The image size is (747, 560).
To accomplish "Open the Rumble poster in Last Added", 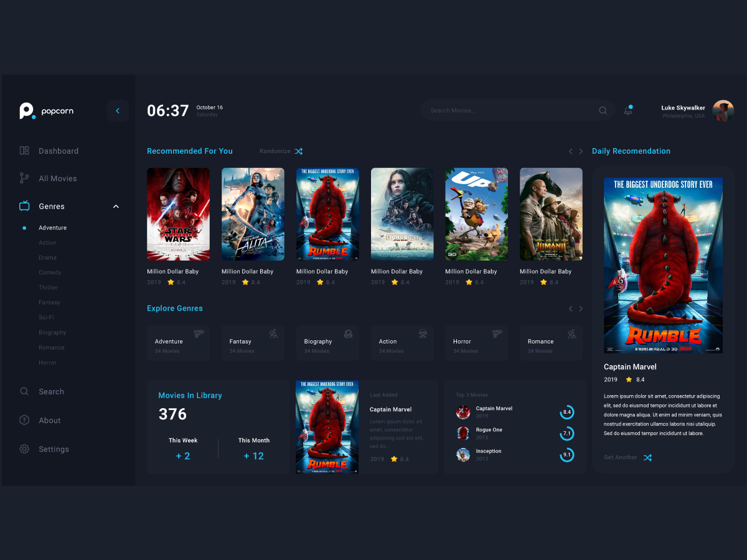I will click(327, 427).
